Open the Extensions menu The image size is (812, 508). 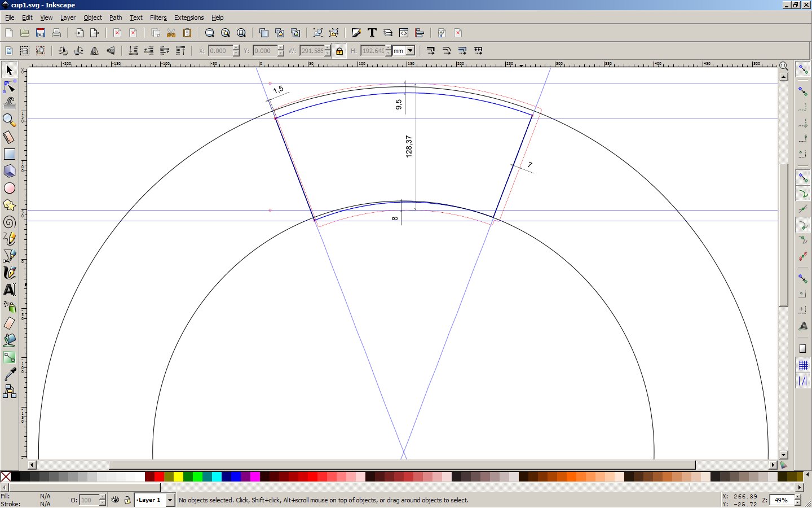coord(189,17)
